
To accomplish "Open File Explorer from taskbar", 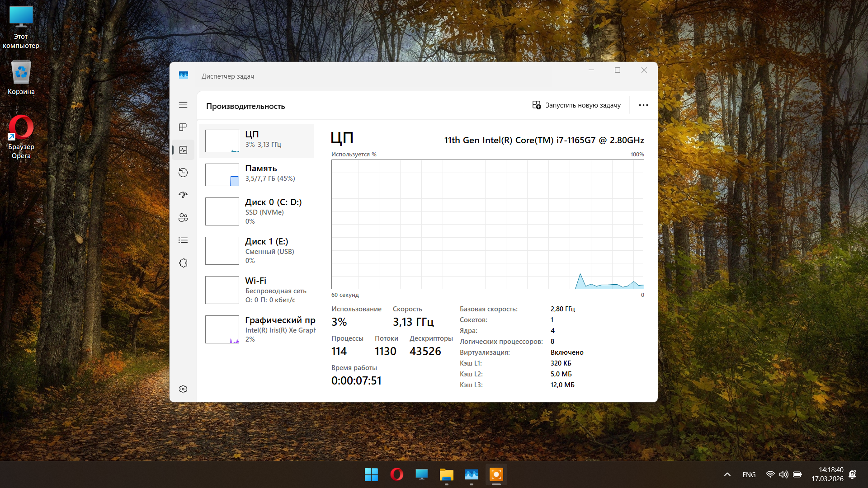I will pyautogui.click(x=446, y=474).
